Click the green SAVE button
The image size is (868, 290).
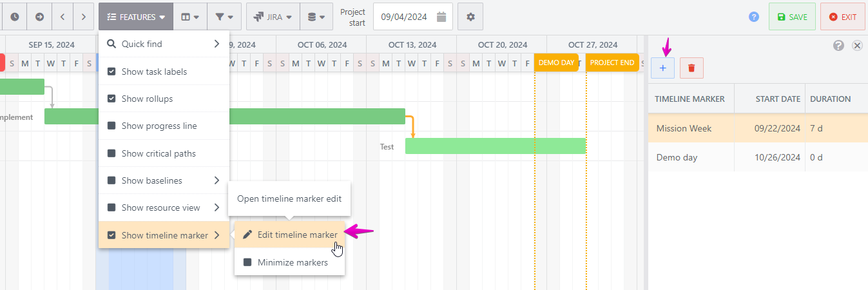pyautogui.click(x=792, y=17)
